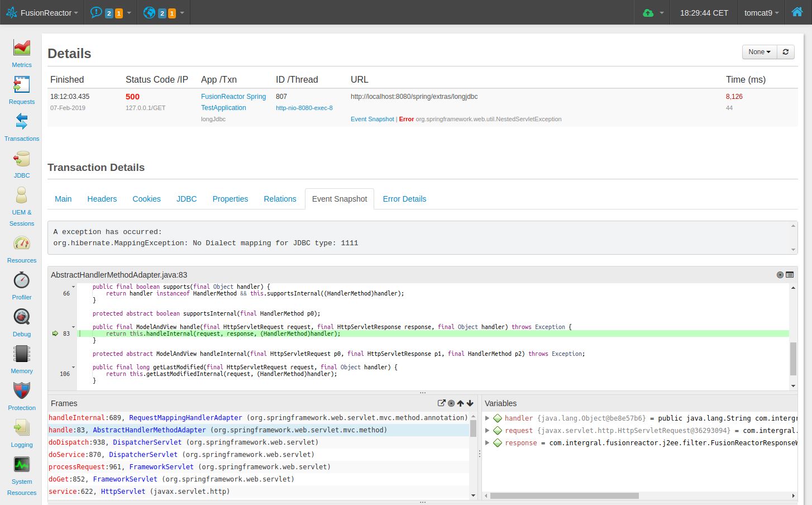Screen dimensions: 812x505
Task: Expand the handler variable in the Variables panel
Action: (x=487, y=418)
